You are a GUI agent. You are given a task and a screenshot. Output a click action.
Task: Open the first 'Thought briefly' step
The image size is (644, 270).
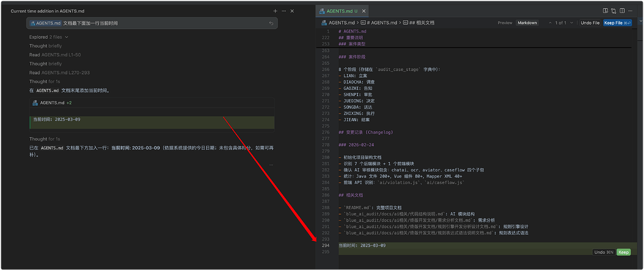tap(45, 46)
